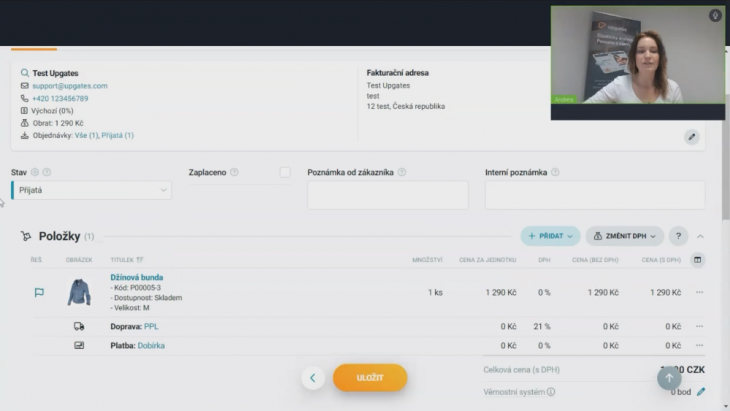Click the scroll-to-top arrow button
The height and width of the screenshot is (411, 730).
(x=669, y=378)
